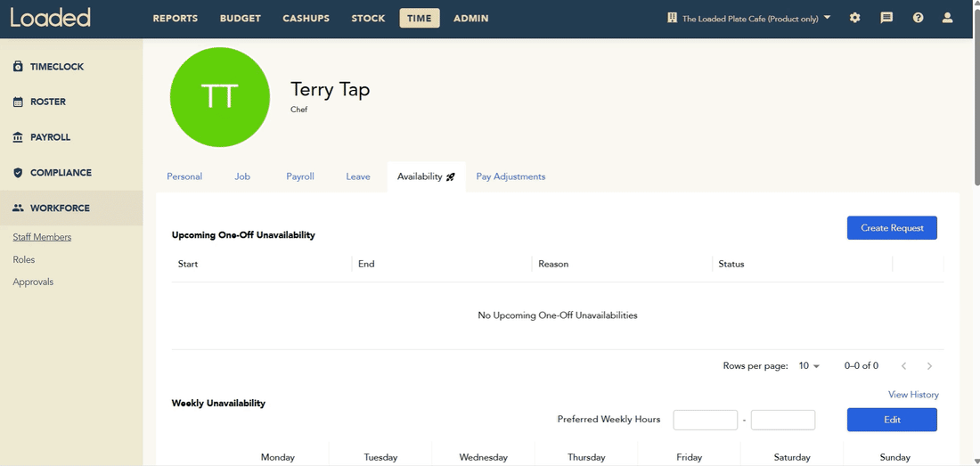Click the End column header
The image size is (980, 466).
pos(366,264)
